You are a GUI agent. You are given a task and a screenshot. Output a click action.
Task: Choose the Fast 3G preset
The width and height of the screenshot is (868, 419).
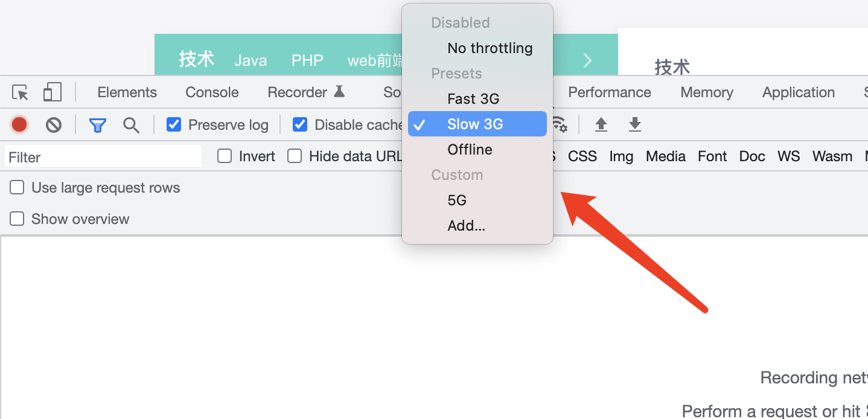(473, 99)
